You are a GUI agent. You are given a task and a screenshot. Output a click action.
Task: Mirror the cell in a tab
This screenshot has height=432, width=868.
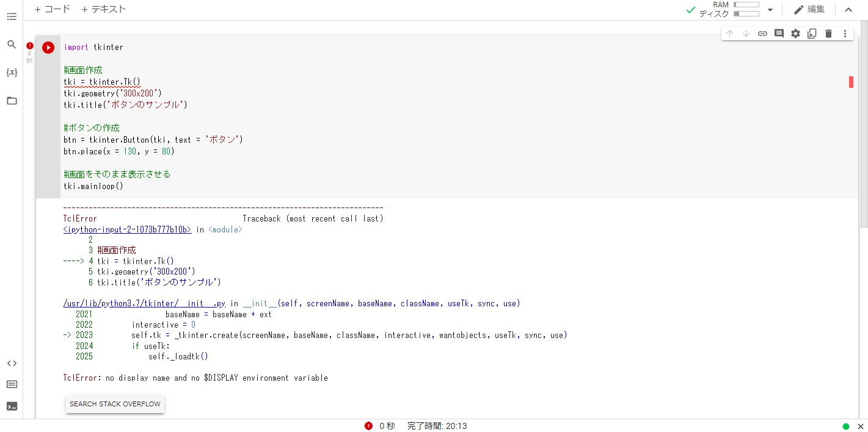click(x=812, y=34)
